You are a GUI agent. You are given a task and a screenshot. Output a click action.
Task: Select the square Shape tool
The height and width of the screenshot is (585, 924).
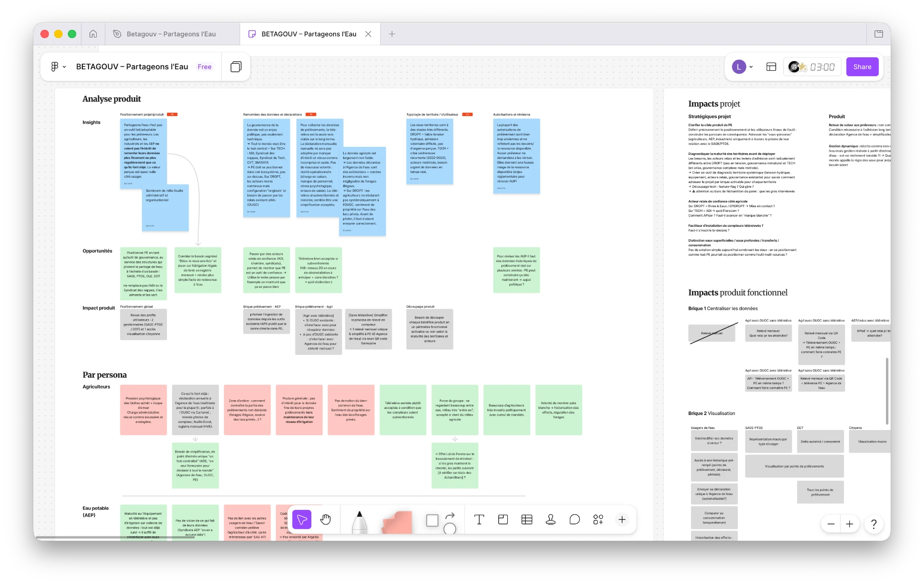(432, 520)
